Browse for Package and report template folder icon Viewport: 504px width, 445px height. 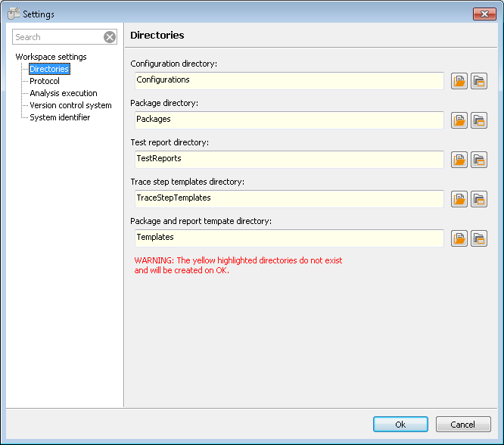pos(459,238)
